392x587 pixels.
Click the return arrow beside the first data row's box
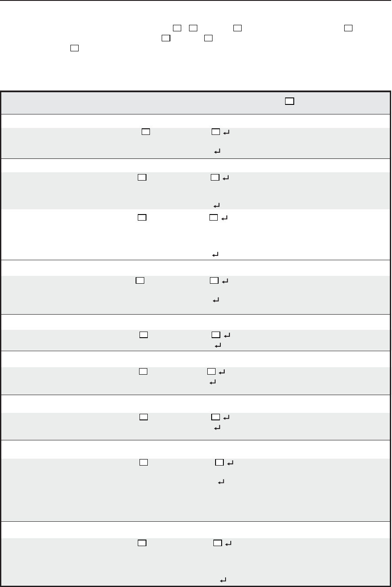click(x=226, y=132)
